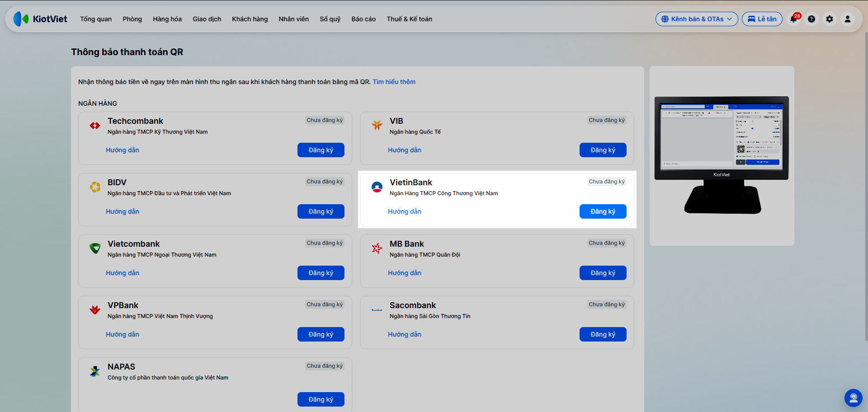Image resolution: width=868 pixels, height=412 pixels.
Task: Click the Thông báo thanh toán QR heading
Action: pyautogui.click(x=127, y=52)
